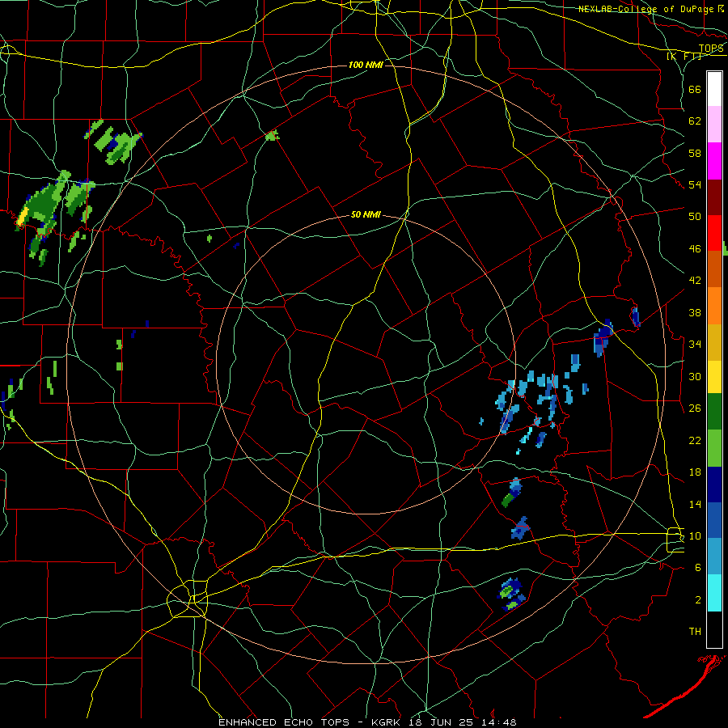Image resolution: width=728 pixels, height=728 pixels.
Task: Select the '14' legend value
Action: 695,504
